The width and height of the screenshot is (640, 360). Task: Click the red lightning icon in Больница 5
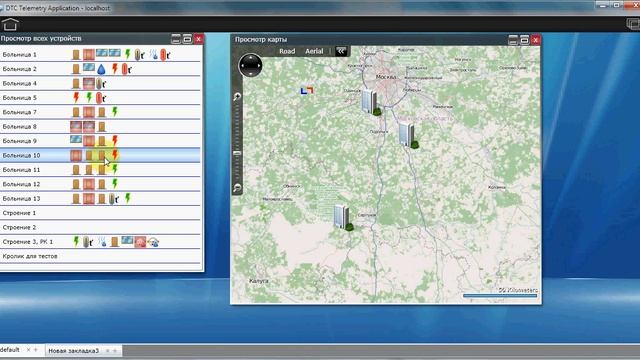point(76,97)
